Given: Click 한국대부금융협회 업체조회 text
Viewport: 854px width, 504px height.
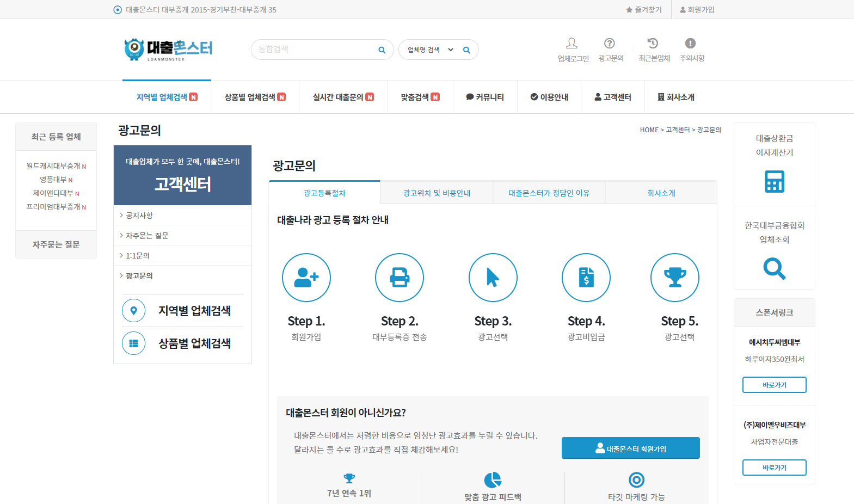Looking at the screenshot, I should (775, 232).
